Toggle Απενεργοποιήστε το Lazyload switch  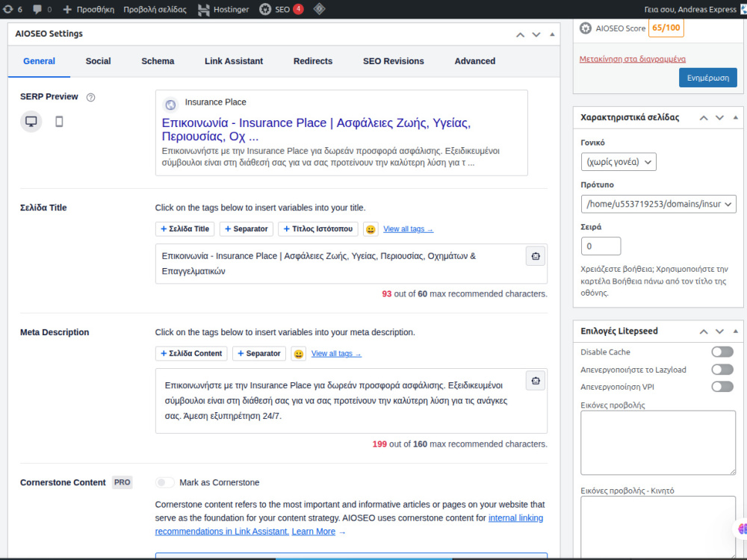[x=722, y=370]
